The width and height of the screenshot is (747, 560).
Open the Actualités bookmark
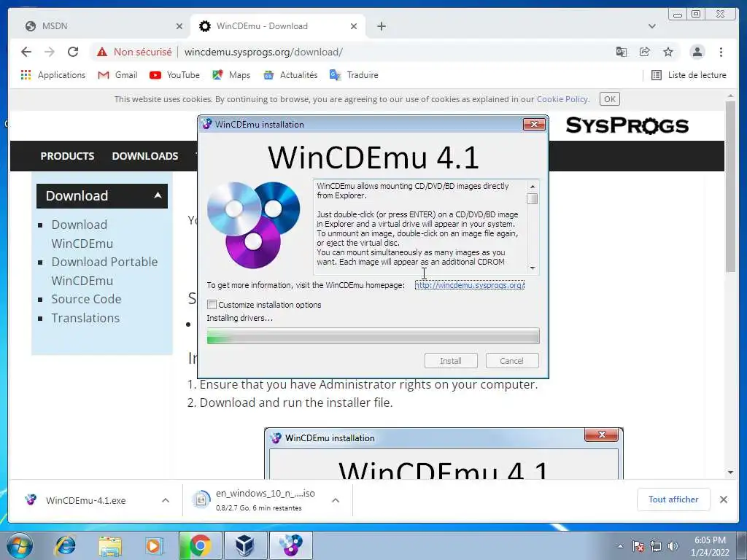(x=290, y=75)
